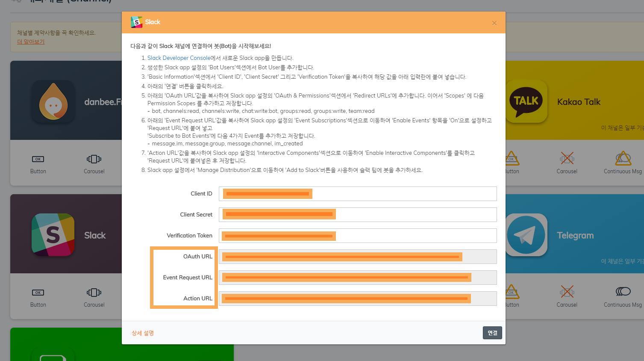Screen dimensions: 644x361
Task: Click Continuous Msg icon in Telegram card
Action: (x=623, y=292)
